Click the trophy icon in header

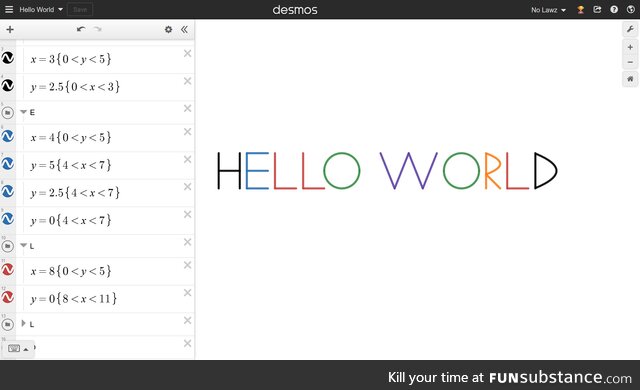[x=580, y=9]
